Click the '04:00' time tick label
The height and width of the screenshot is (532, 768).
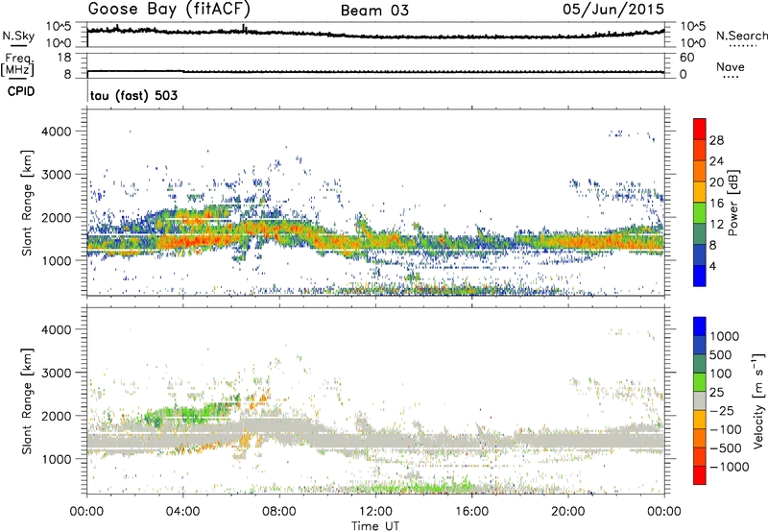pos(182,512)
